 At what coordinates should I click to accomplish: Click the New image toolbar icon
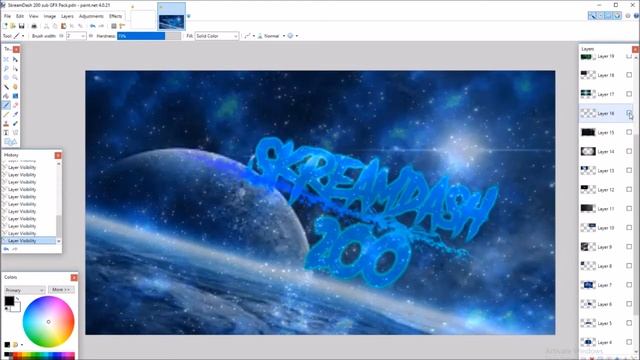point(6,26)
